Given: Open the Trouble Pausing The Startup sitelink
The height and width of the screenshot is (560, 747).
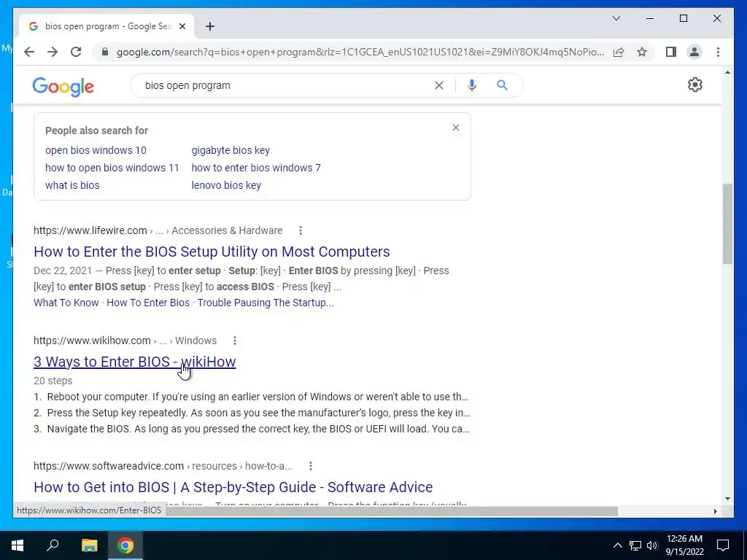Looking at the screenshot, I should click(x=266, y=303).
